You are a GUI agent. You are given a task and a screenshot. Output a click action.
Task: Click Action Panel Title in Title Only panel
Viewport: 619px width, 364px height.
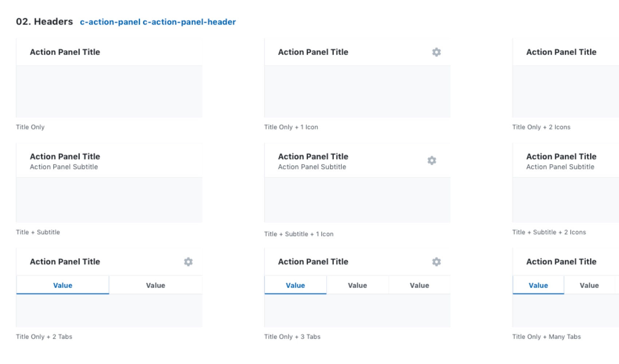point(65,52)
